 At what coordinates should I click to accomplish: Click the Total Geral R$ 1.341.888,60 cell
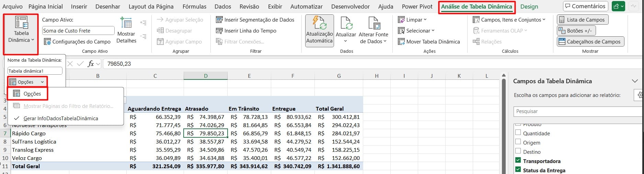coord(339,166)
